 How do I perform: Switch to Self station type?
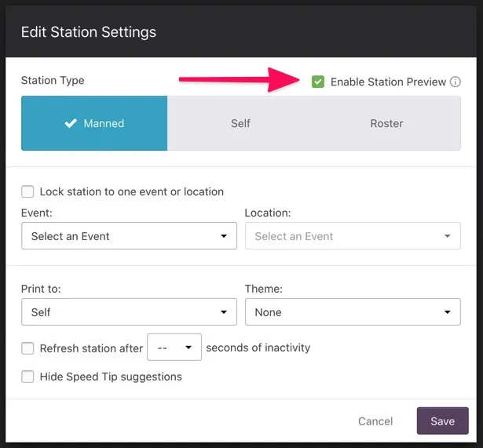point(240,123)
